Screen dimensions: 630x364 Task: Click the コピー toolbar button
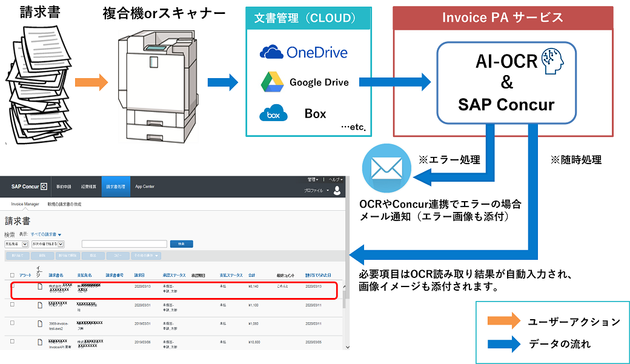point(118,256)
